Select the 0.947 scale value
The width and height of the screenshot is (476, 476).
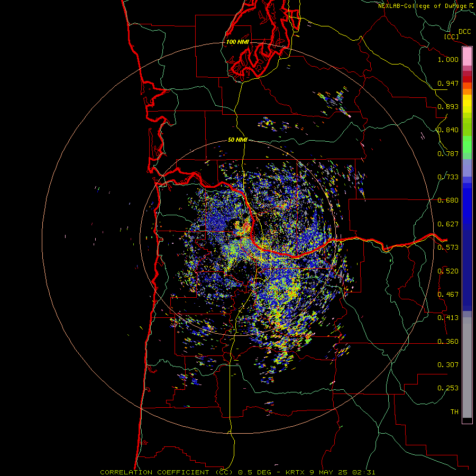(x=448, y=83)
